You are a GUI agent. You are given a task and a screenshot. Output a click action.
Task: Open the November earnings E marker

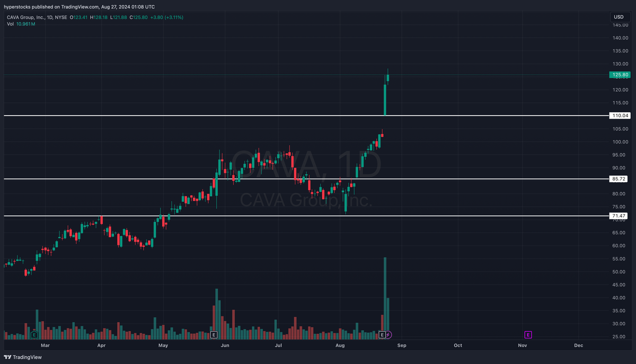(x=527, y=334)
